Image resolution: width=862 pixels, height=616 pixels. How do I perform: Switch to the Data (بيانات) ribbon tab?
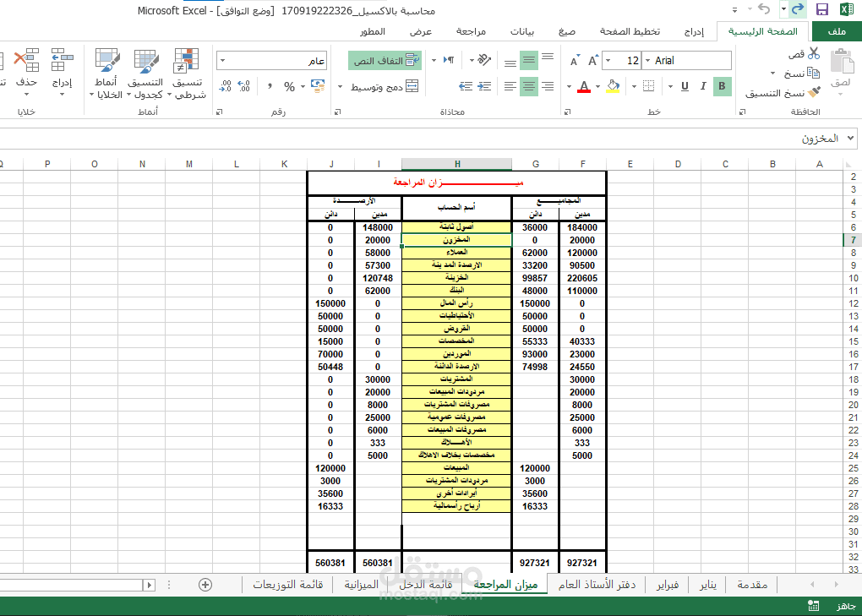click(521, 31)
